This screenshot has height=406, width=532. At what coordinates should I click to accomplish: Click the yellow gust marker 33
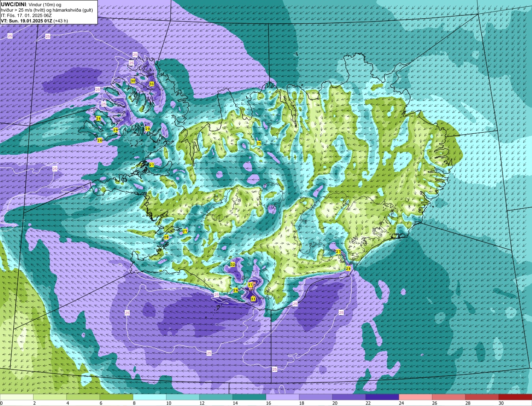click(253, 298)
